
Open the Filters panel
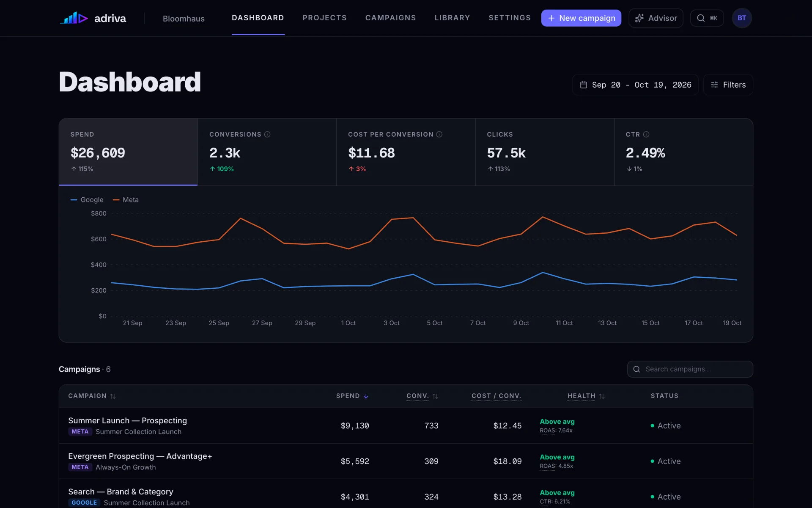728,85
